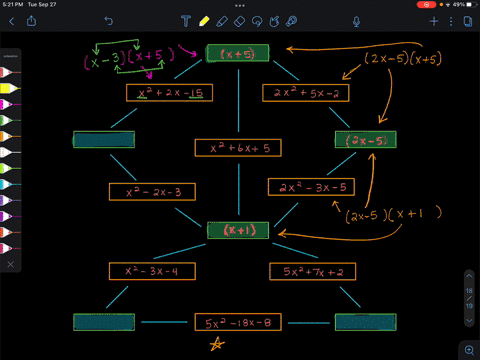The image size is (480, 360).
Task: Tap the 2x² − 3x − 5 box
Action: coord(311,187)
